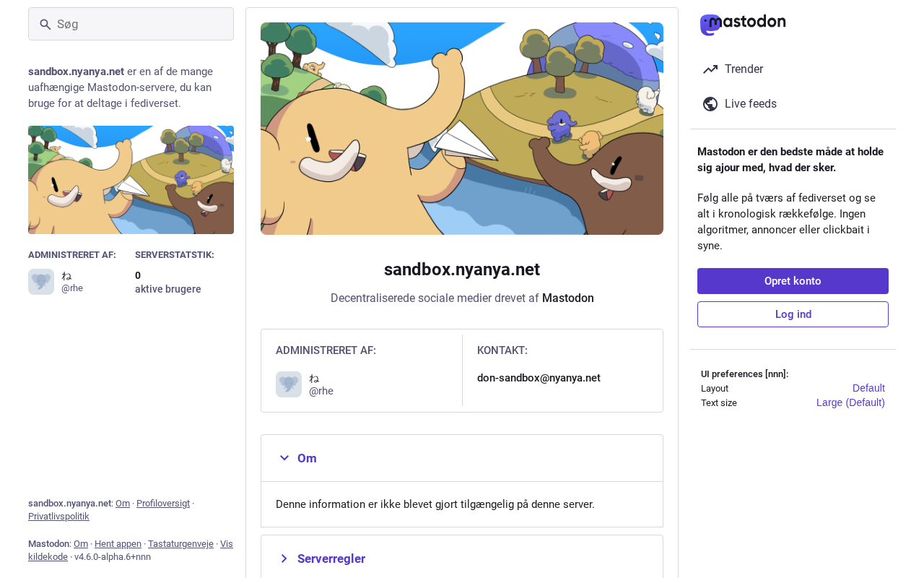Screen dimensions: 924x578
Task: Open @rhe avatar in sidebar
Action: [41, 282]
